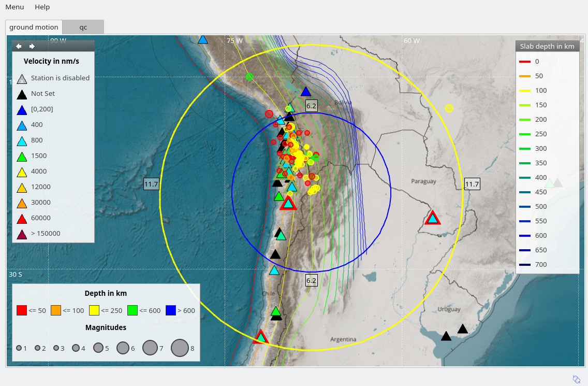This screenshot has width=588, height=386.
Task: Click the light blue station at map top
Action: coord(203,40)
